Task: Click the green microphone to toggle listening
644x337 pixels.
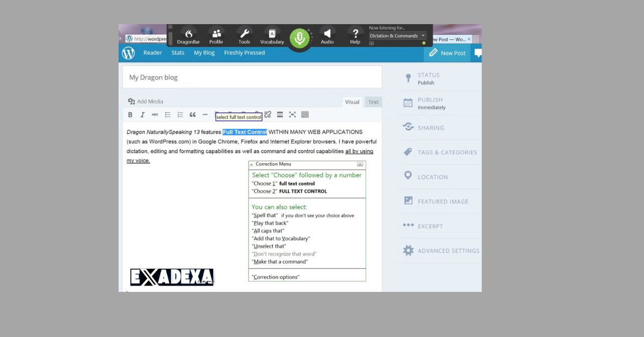Action: coord(300,39)
